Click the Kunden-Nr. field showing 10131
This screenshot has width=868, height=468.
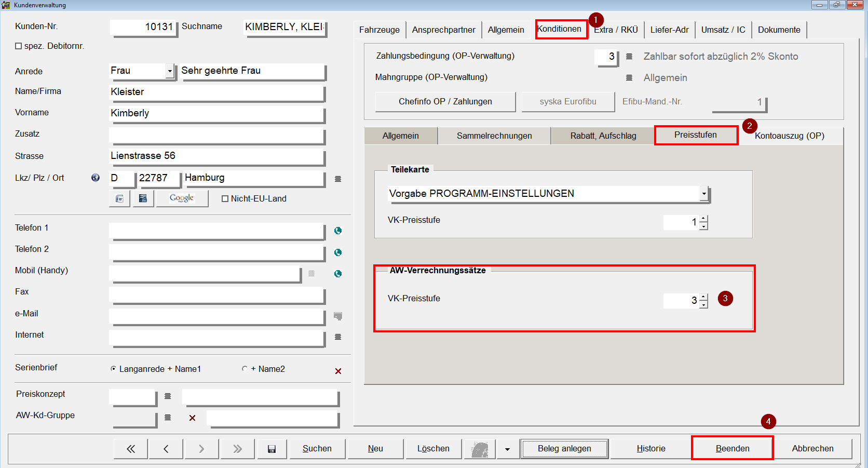tap(143, 28)
